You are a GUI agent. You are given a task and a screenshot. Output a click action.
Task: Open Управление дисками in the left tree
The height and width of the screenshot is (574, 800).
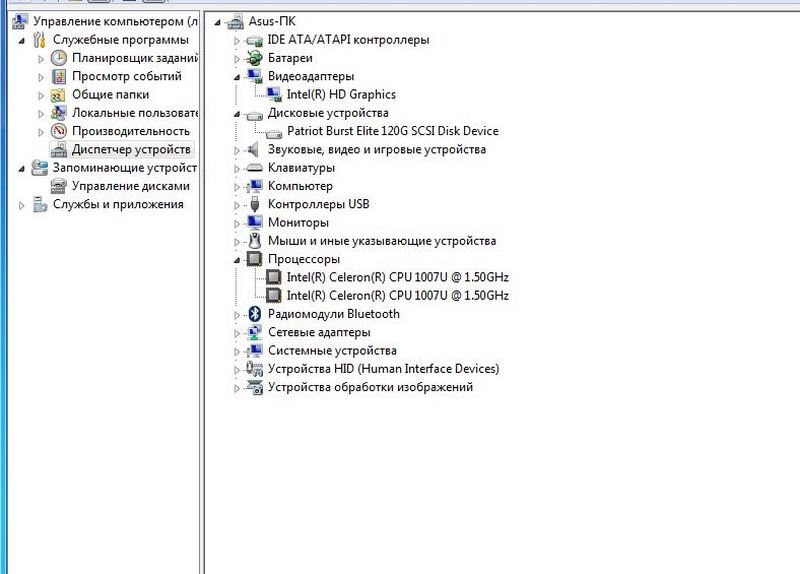(130, 186)
